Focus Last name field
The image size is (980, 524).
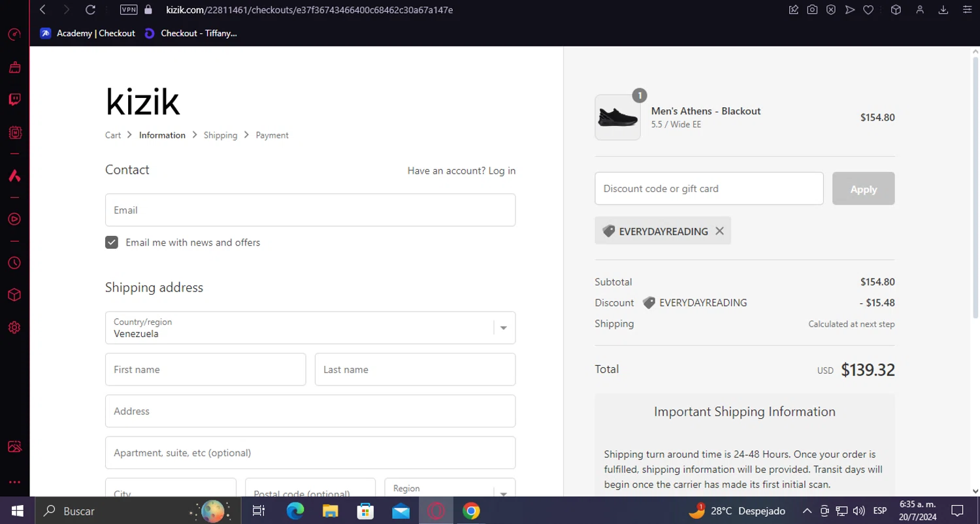[x=415, y=369]
